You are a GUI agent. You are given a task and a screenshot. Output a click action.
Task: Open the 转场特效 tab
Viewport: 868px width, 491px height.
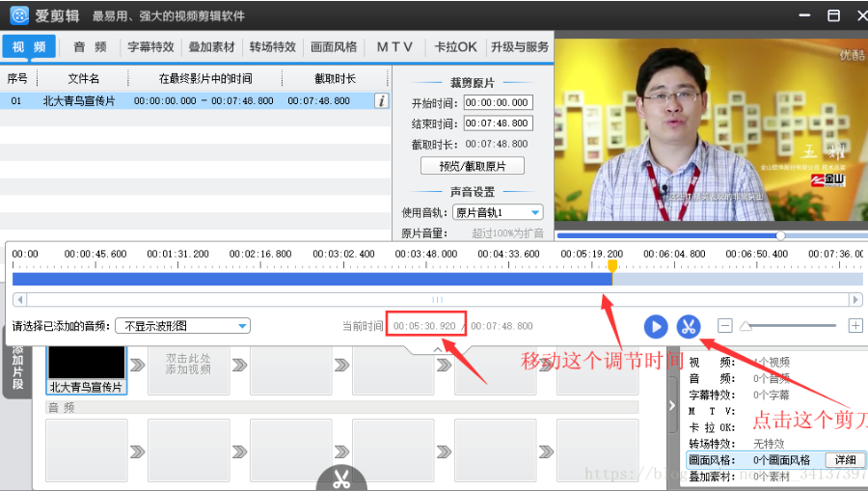tap(272, 47)
